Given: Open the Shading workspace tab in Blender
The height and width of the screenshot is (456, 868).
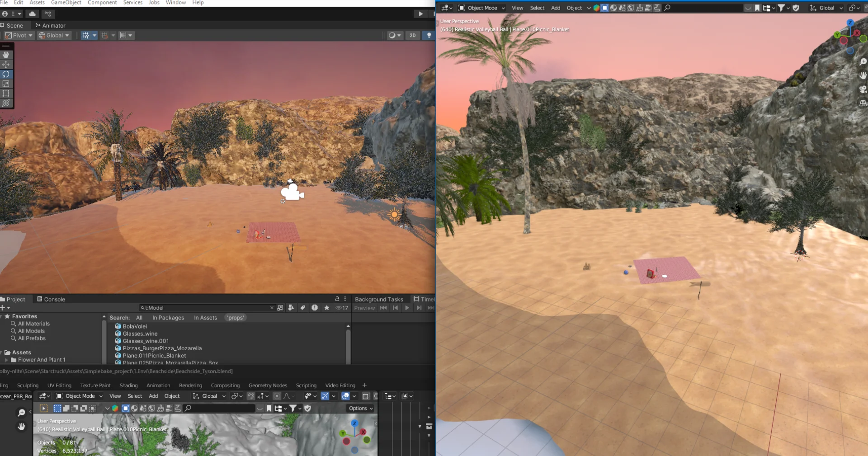Looking at the screenshot, I should click(128, 385).
